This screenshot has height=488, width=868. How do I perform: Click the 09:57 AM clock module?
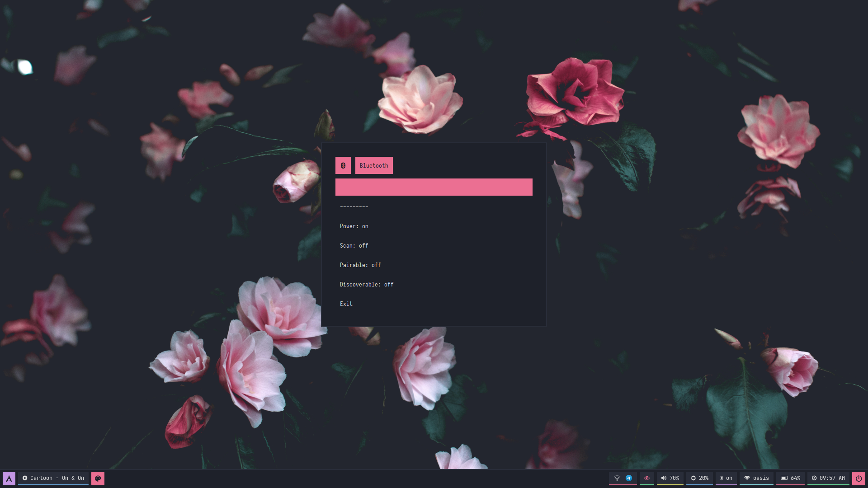pos(828,478)
